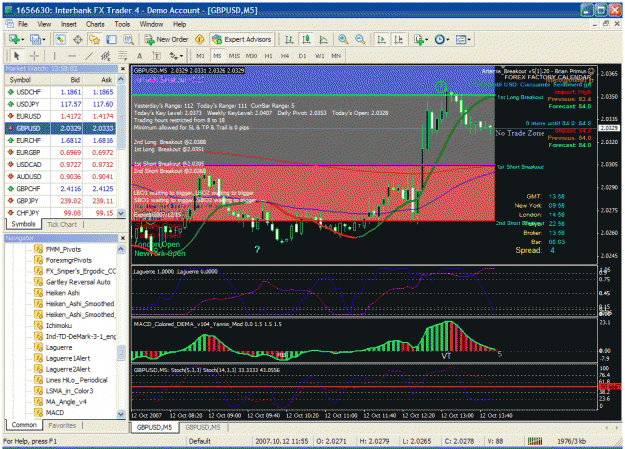
Task: Zoom out of the chart
Action: point(360,39)
